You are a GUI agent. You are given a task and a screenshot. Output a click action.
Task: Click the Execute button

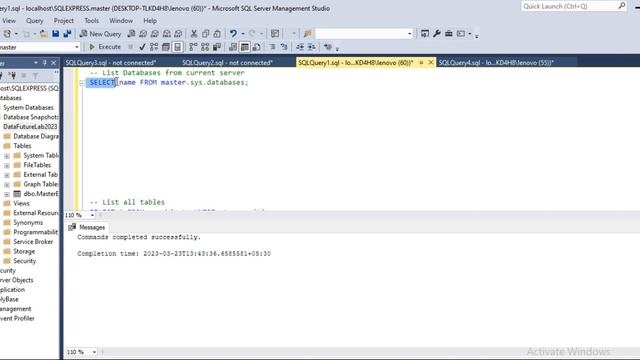[105, 47]
